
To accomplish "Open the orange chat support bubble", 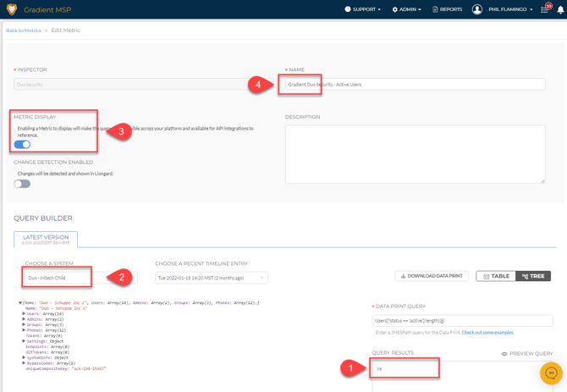I will click(x=551, y=373).
